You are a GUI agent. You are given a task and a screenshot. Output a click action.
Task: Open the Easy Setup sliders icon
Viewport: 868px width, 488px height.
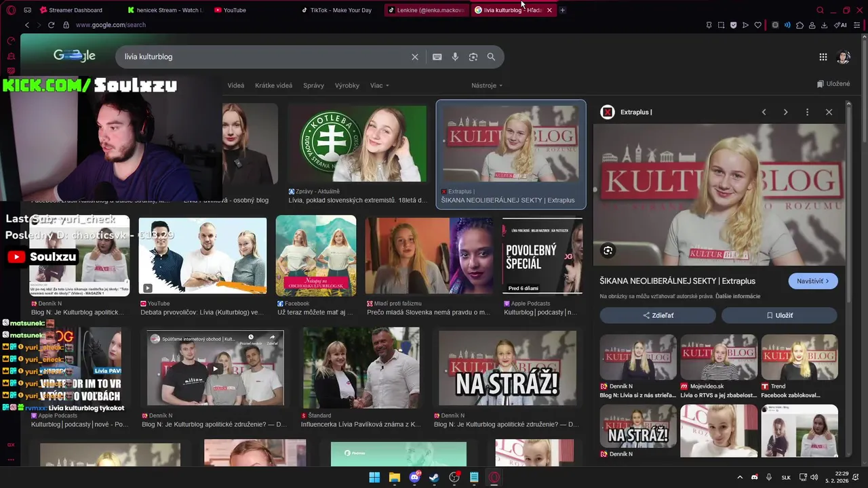pyautogui.click(x=858, y=25)
